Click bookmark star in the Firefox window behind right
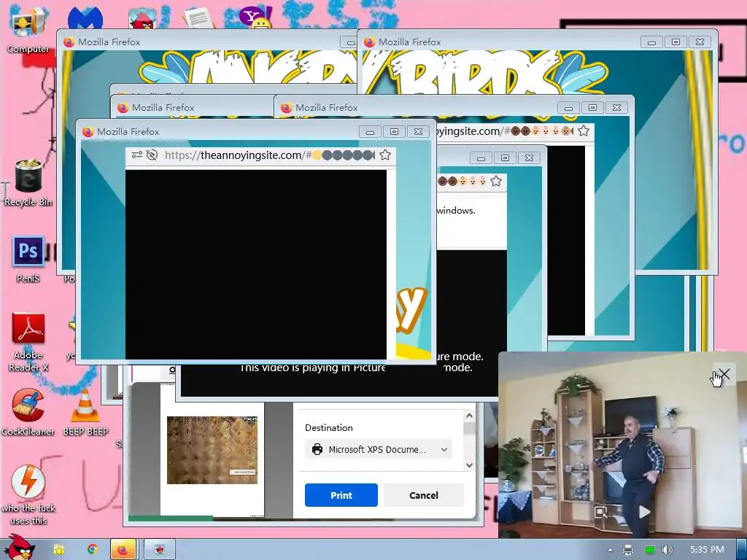 click(x=584, y=131)
